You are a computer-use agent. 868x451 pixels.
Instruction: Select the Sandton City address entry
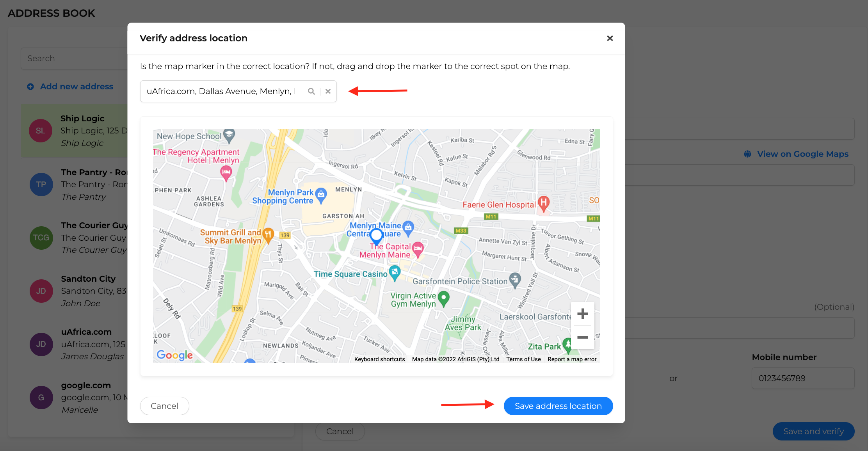(x=74, y=291)
